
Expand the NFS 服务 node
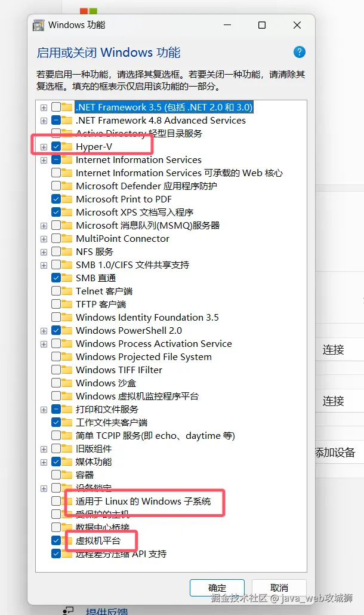coord(44,252)
